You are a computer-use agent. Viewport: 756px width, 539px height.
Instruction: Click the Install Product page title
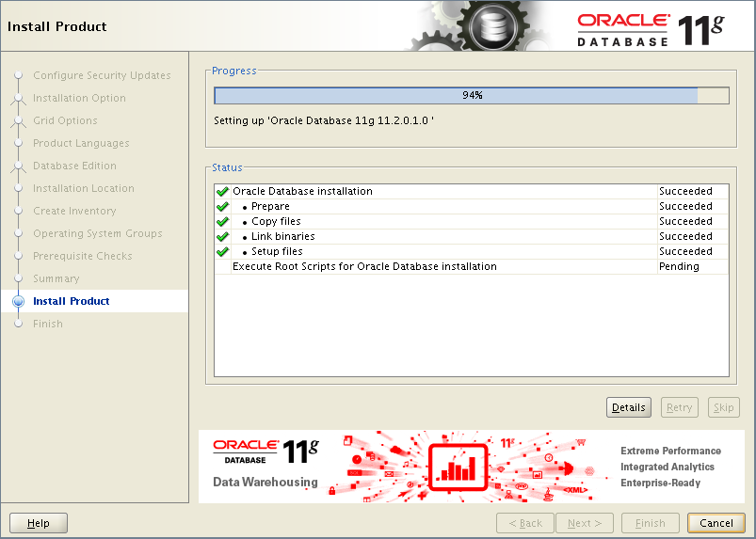point(56,26)
